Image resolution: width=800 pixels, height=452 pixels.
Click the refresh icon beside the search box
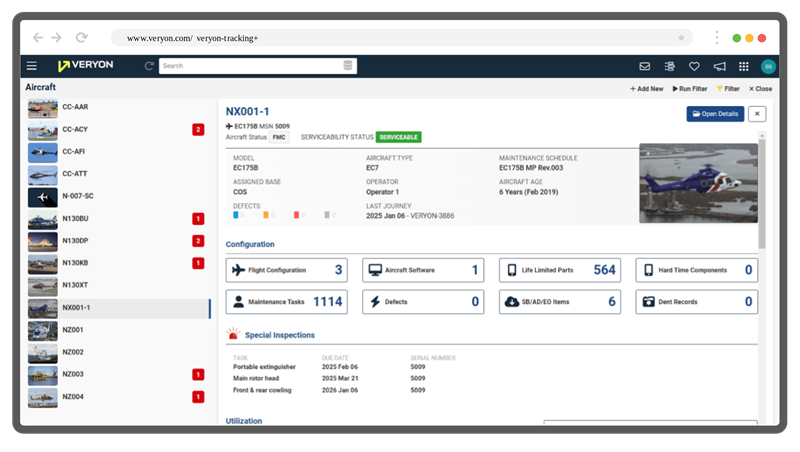tap(149, 66)
